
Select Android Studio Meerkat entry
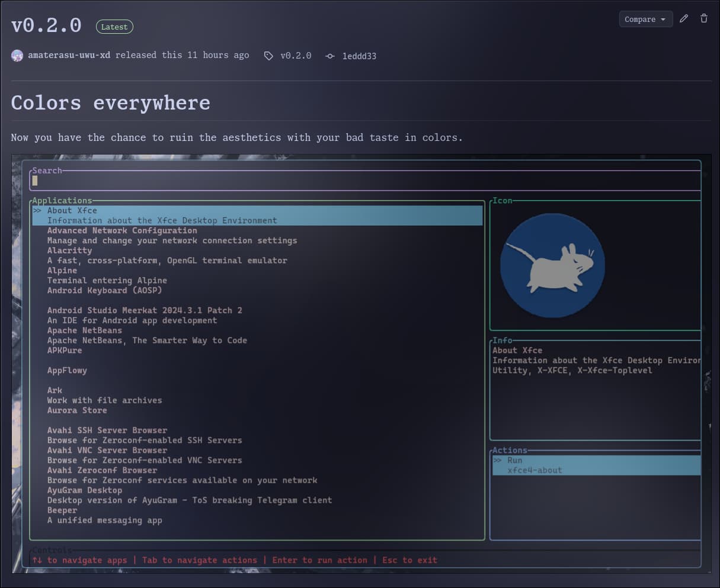[x=145, y=310]
